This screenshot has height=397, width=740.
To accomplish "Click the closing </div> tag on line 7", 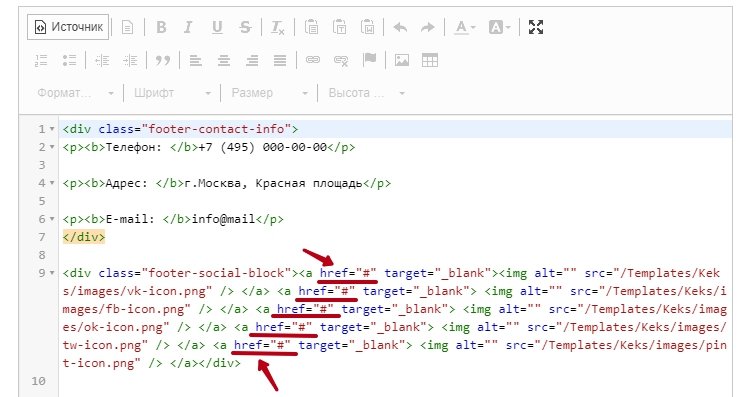I will (x=84, y=237).
